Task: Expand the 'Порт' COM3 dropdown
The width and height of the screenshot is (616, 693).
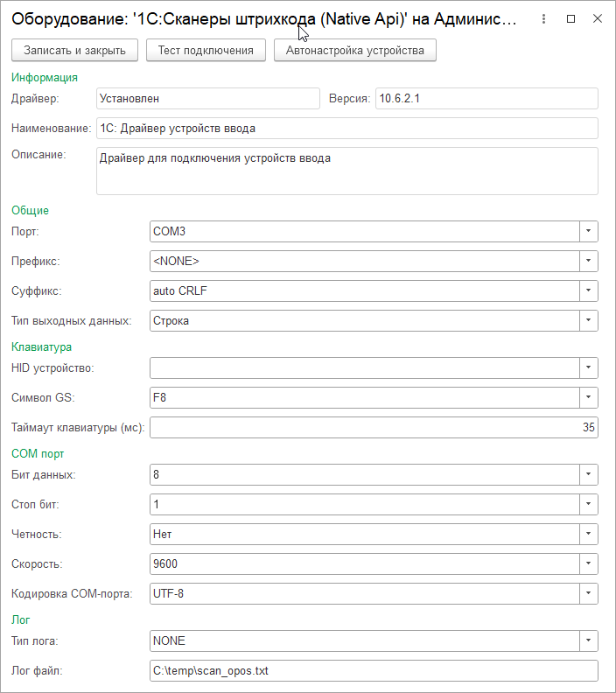Action: click(589, 231)
